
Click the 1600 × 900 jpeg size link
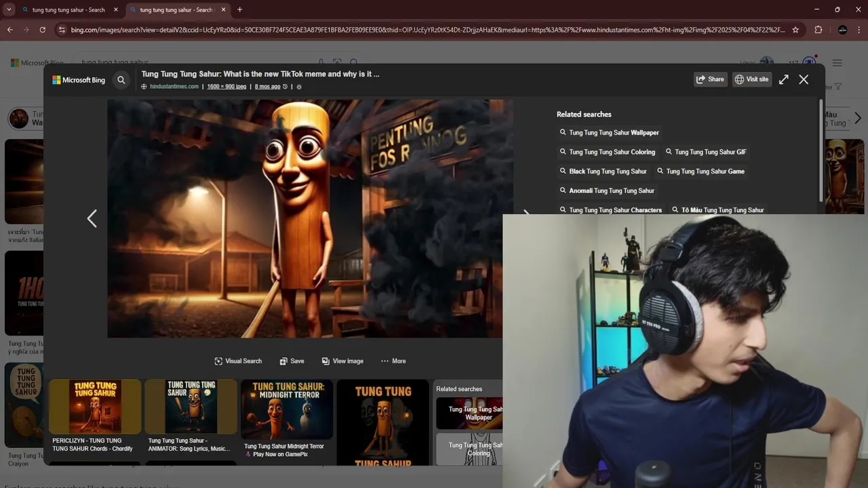(226, 87)
